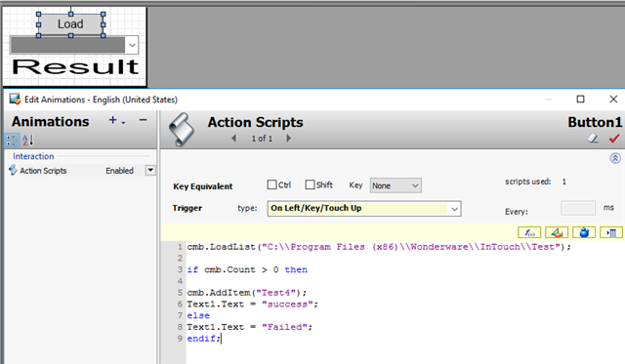Collapse the header panel chevron

coord(615,158)
